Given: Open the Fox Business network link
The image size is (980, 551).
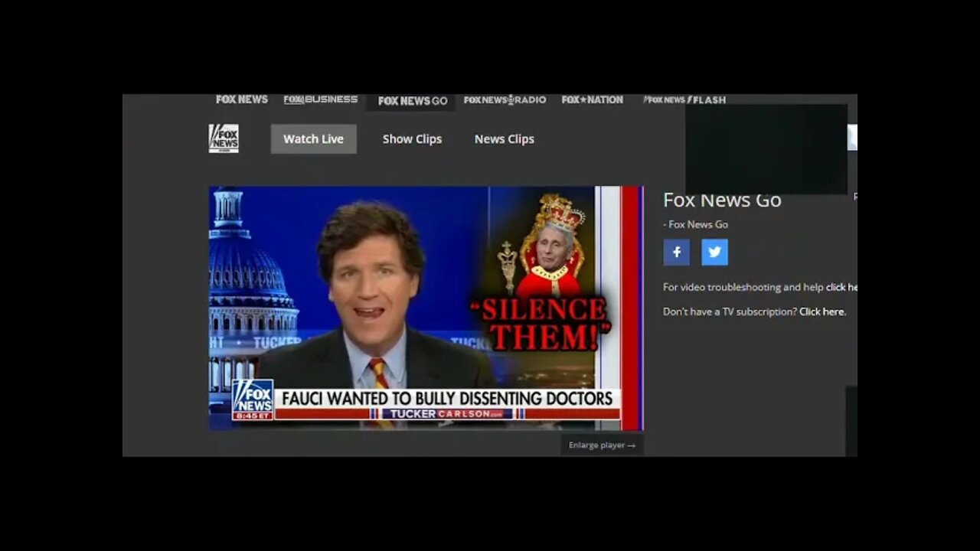Looking at the screenshot, I should [x=320, y=99].
